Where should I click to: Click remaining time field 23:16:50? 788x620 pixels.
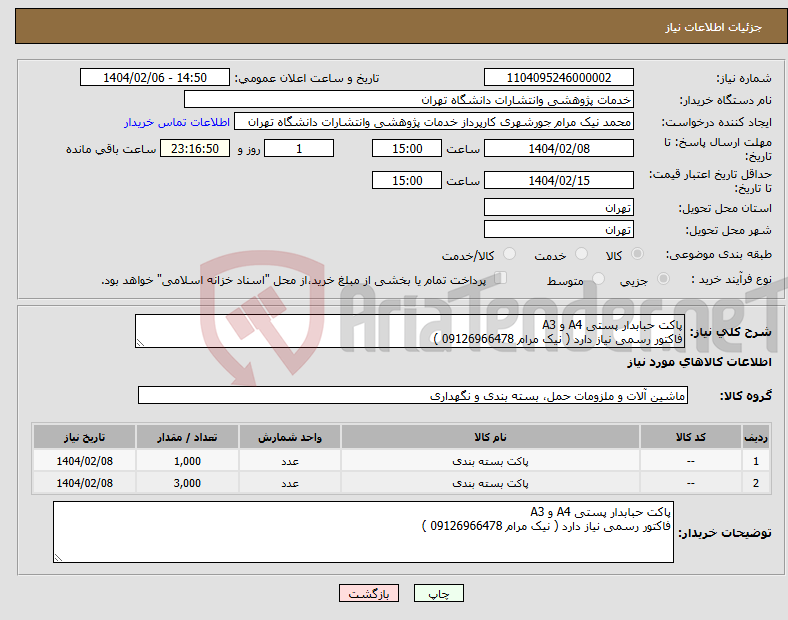[x=195, y=148]
